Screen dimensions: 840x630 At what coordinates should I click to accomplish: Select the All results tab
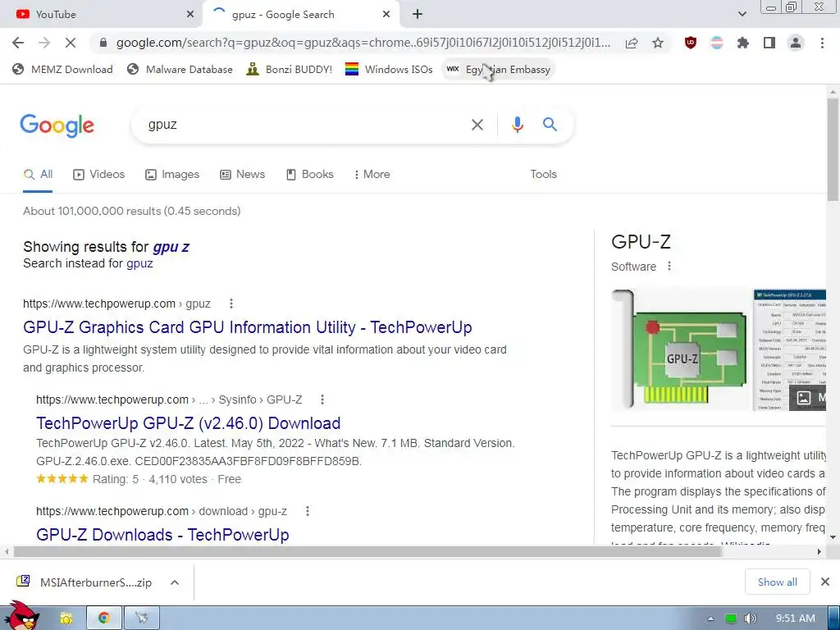coord(38,175)
